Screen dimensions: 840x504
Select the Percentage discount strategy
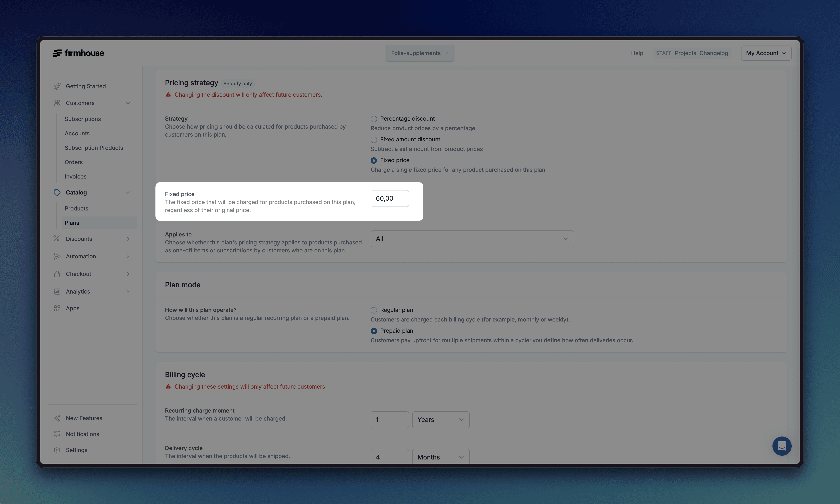click(x=374, y=119)
